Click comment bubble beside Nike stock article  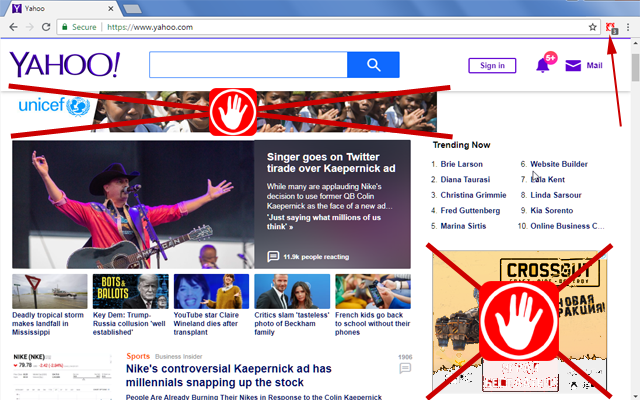[x=405, y=368]
